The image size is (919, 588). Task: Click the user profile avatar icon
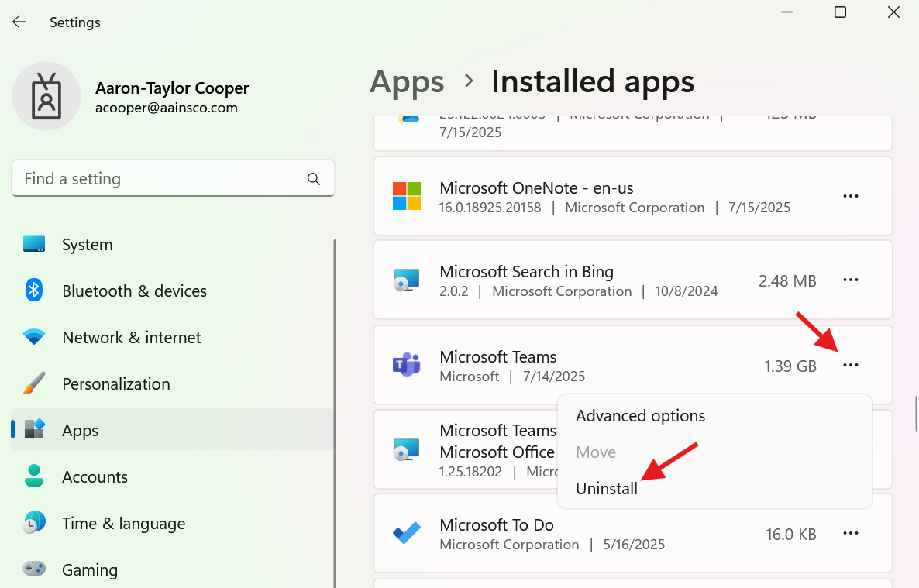coord(46,96)
